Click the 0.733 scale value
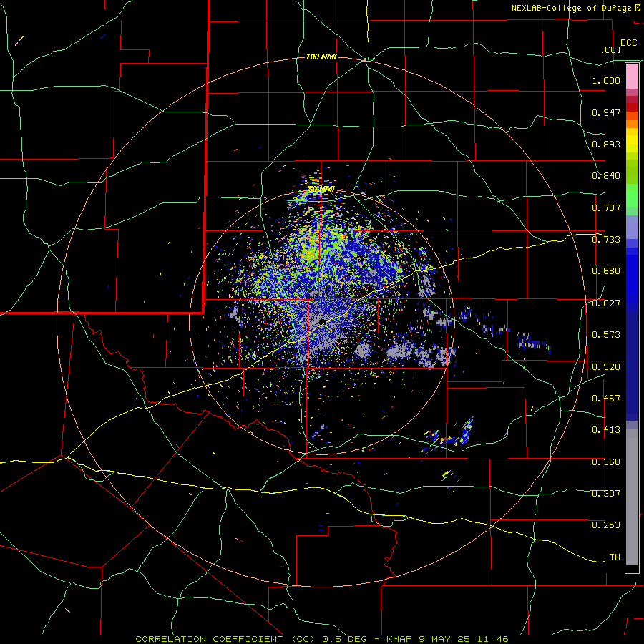 [x=606, y=240]
